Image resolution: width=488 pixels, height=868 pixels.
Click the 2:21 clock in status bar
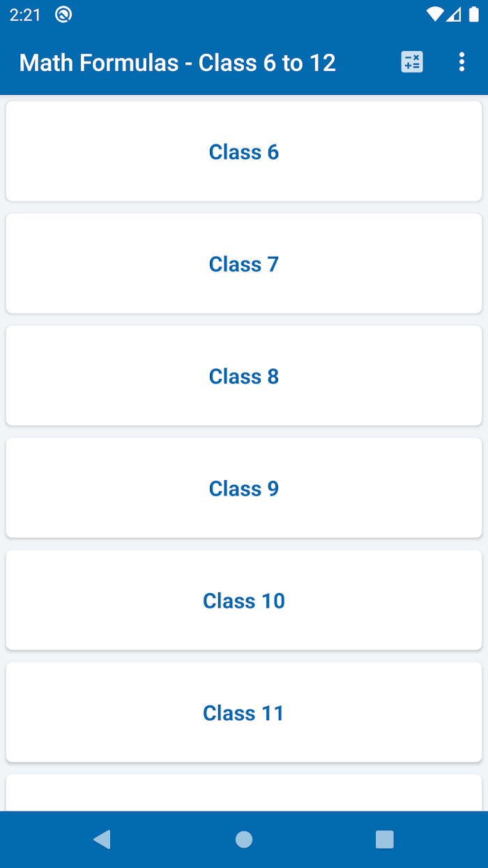[26, 15]
